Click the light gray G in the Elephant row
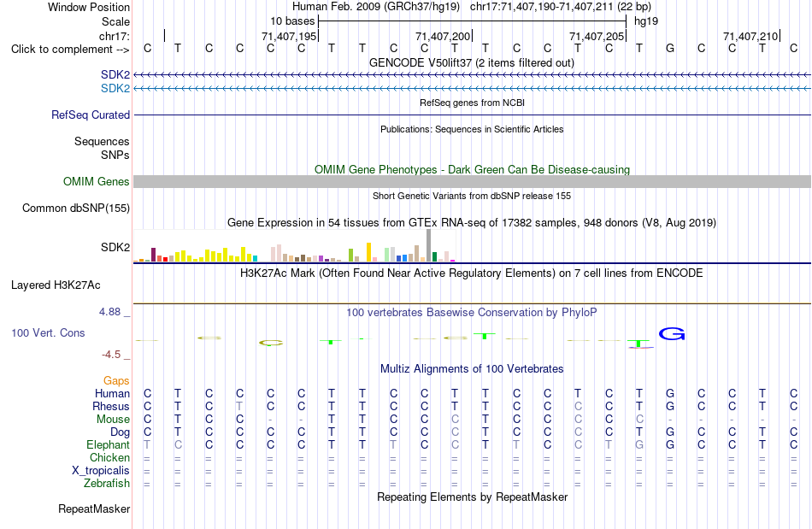 pyautogui.click(x=639, y=444)
